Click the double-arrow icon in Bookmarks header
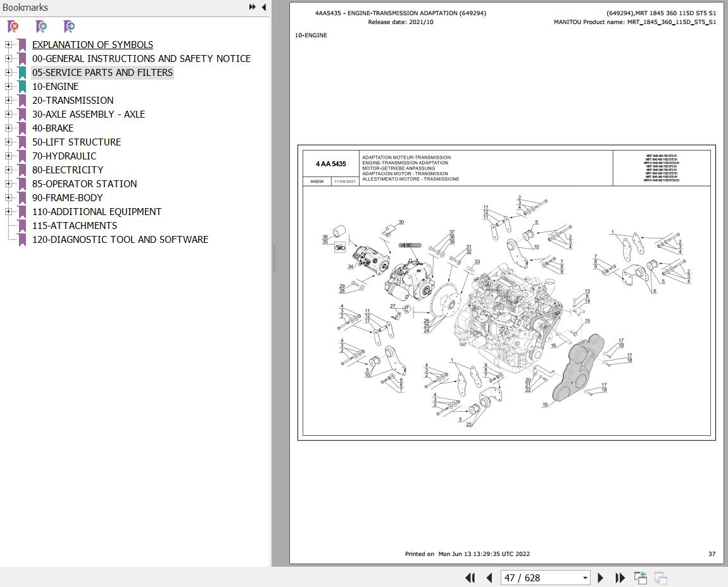 (252, 7)
